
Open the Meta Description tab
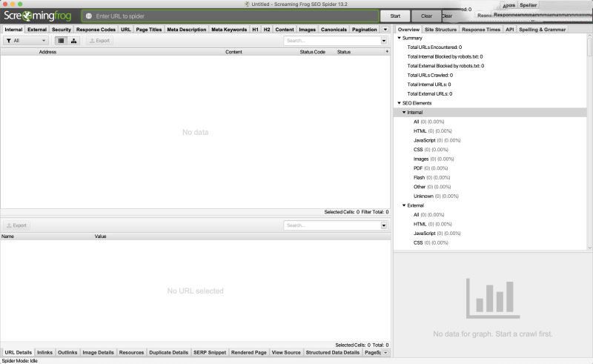tap(187, 30)
